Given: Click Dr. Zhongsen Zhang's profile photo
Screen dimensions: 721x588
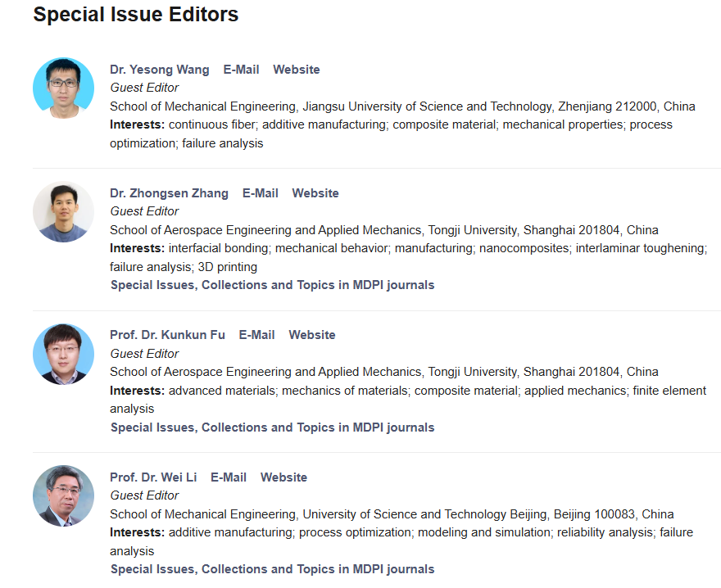Looking at the screenshot, I should (x=63, y=212).
